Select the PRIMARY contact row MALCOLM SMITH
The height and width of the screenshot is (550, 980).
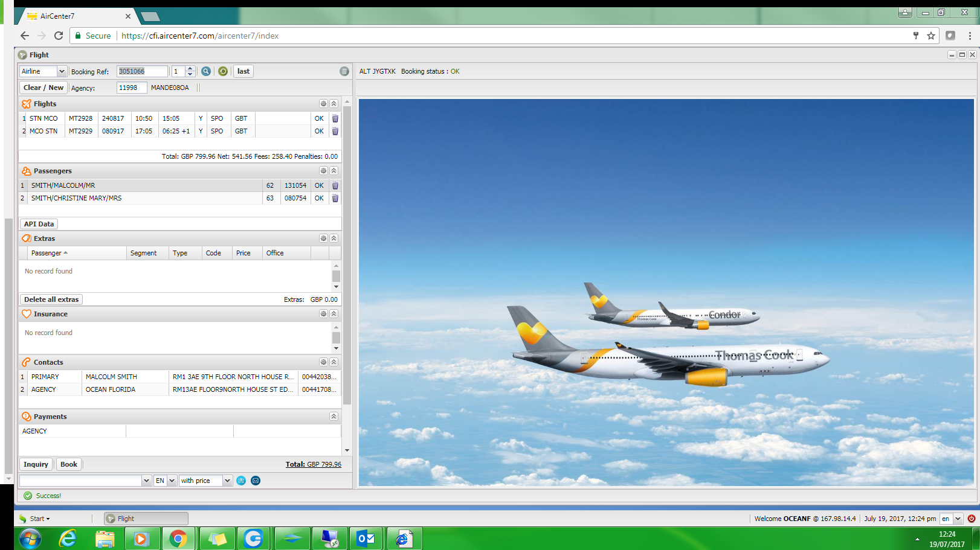coord(180,377)
